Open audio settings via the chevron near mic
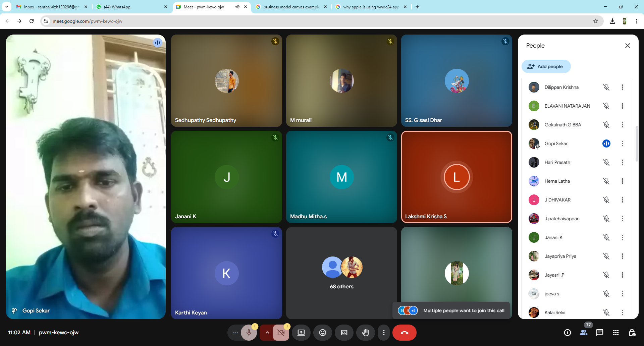The width and height of the screenshot is (644, 346). click(x=267, y=333)
